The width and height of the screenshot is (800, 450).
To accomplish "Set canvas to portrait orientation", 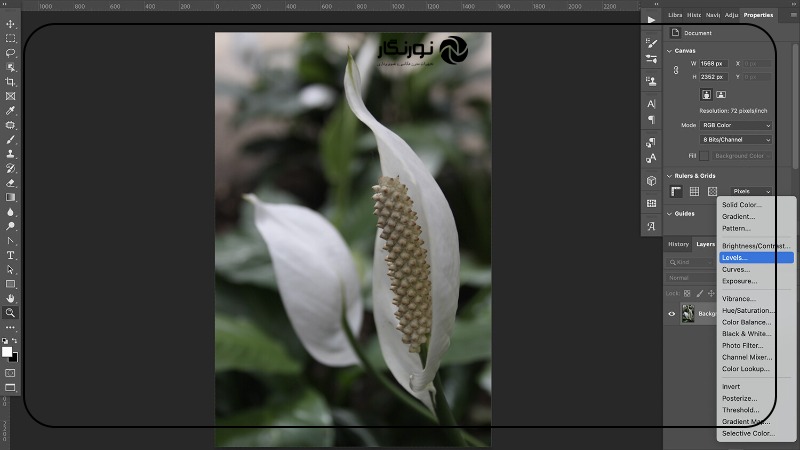I will click(x=705, y=95).
